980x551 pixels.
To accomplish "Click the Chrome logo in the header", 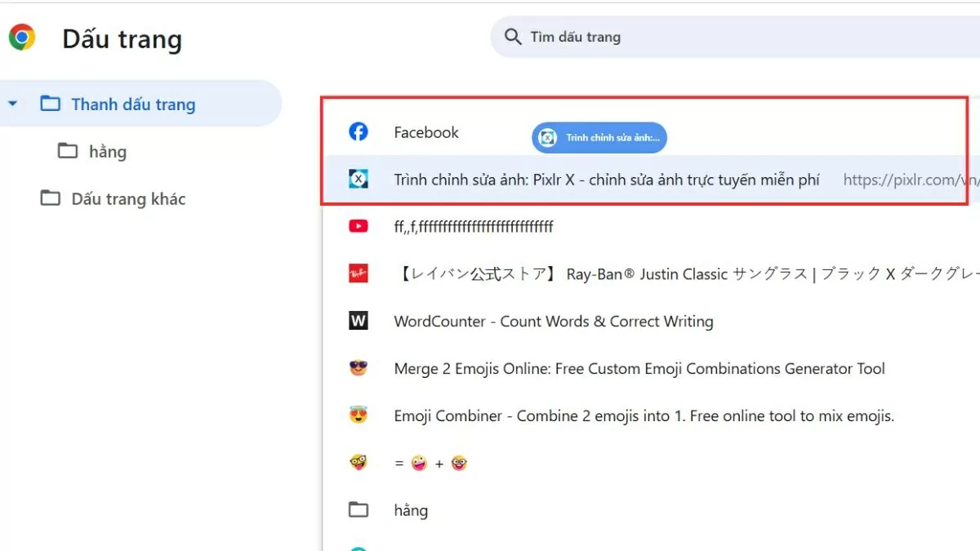I will (22, 36).
